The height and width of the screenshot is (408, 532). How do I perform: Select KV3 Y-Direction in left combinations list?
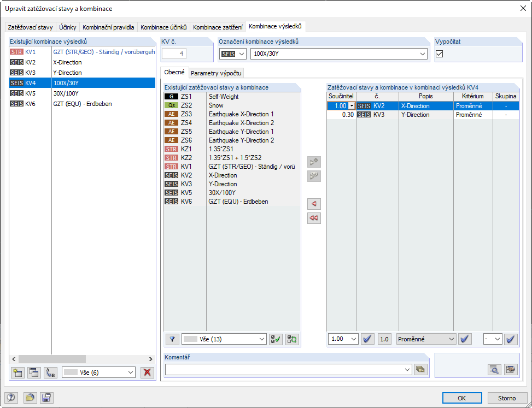point(82,73)
